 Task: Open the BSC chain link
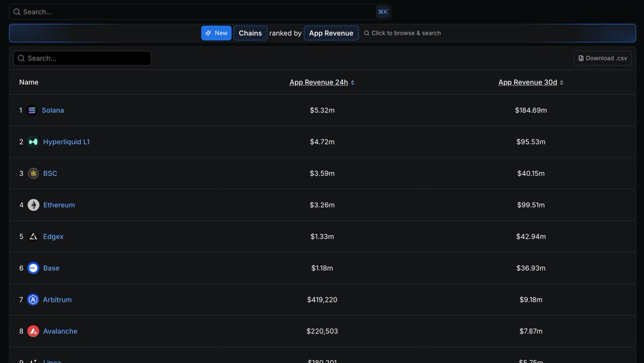pos(50,173)
